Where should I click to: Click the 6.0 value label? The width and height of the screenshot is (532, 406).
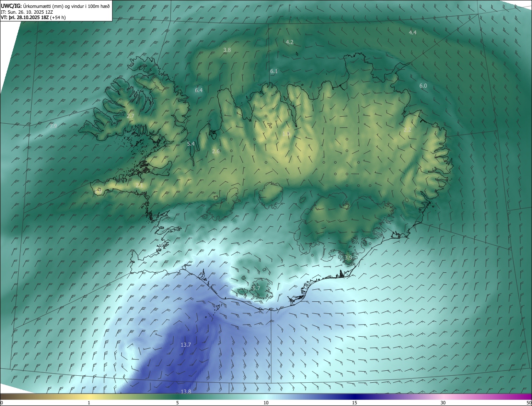pyautogui.click(x=423, y=86)
